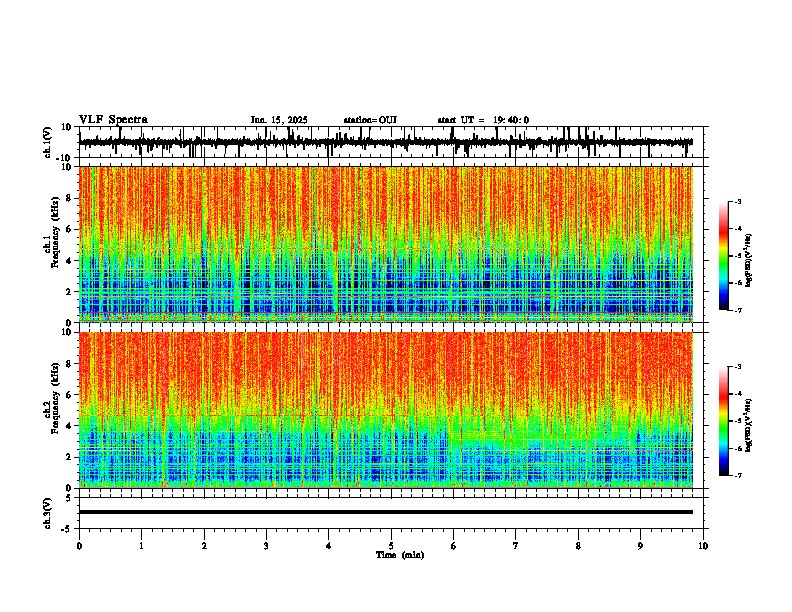Click the ch.2 spectrogram color scale bar
The height and width of the screenshot is (612, 792).
point(724,421)
